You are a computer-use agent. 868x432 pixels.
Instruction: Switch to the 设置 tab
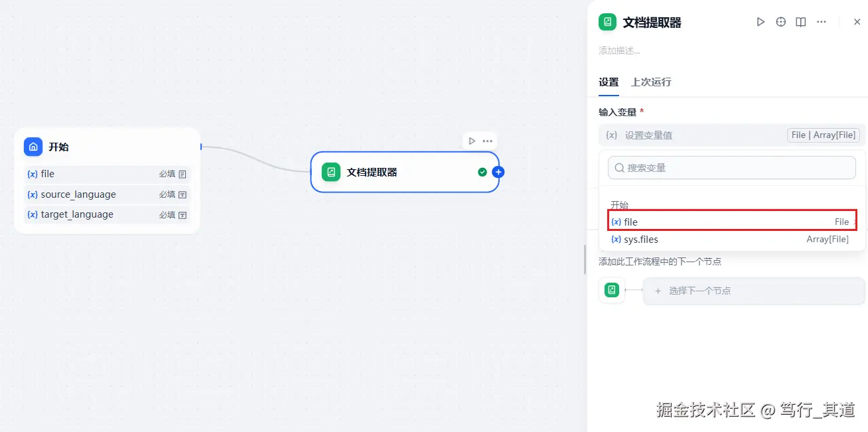pyautogui.click(x=608, y=82)
